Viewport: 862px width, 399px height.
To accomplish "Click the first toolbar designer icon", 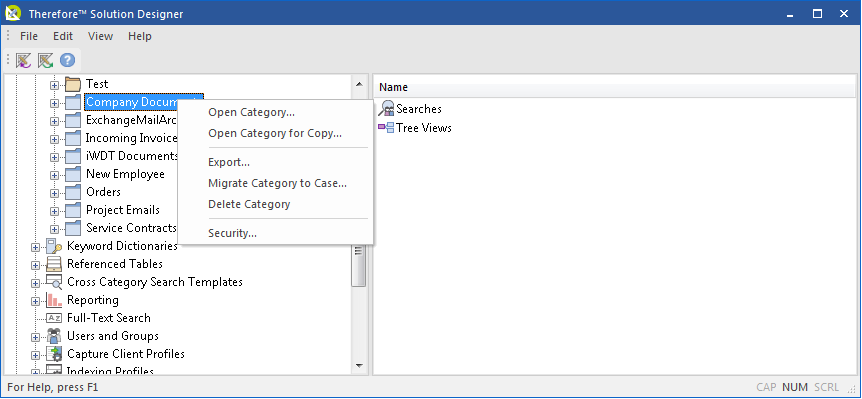I will pyautogui.click(x=23, y=60).
